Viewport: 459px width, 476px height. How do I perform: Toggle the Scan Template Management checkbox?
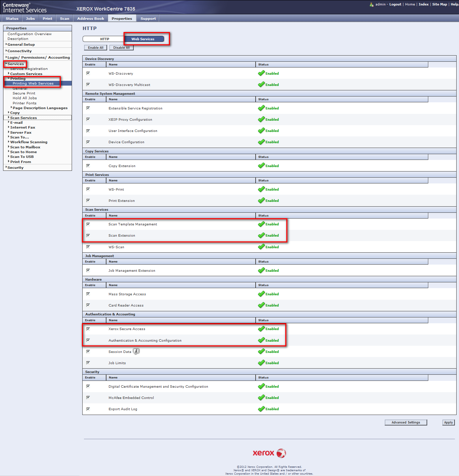(88, 224)
